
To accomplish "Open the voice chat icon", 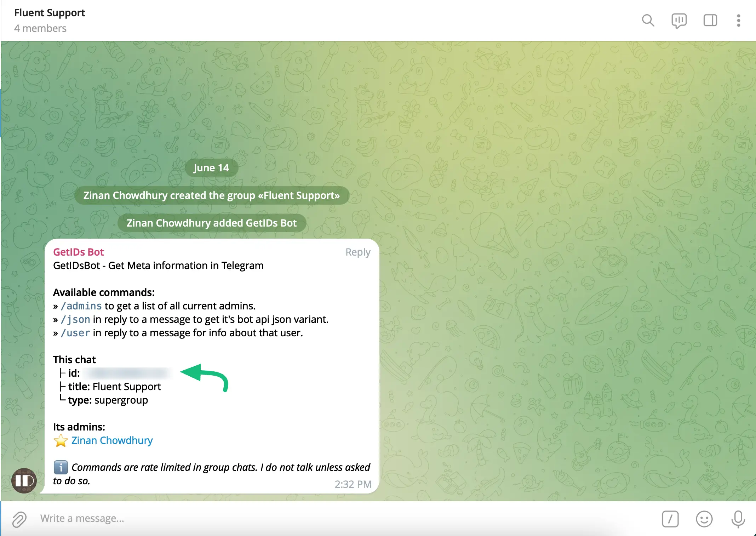I will click(679, 21).
